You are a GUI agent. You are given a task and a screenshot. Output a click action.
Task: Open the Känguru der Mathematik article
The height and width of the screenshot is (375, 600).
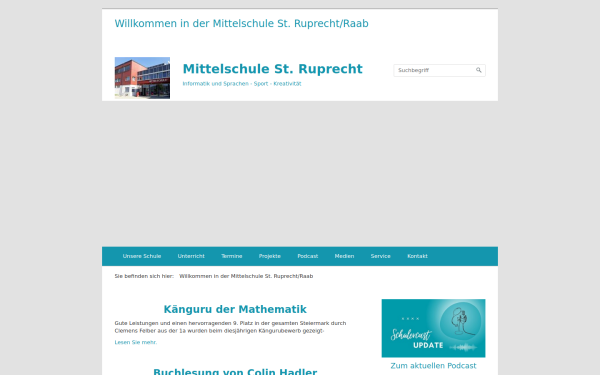235,309
